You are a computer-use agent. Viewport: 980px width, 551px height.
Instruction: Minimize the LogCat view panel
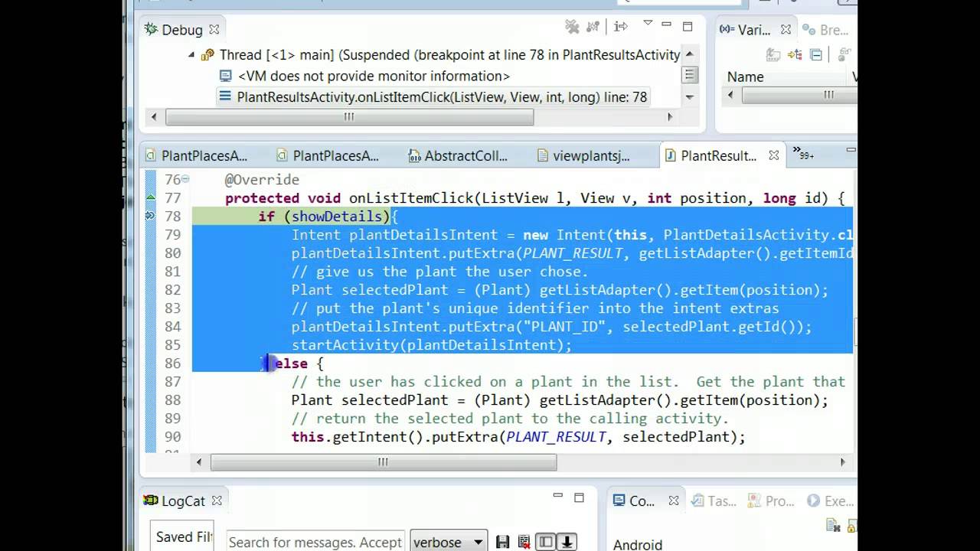(x=558, y=495)
